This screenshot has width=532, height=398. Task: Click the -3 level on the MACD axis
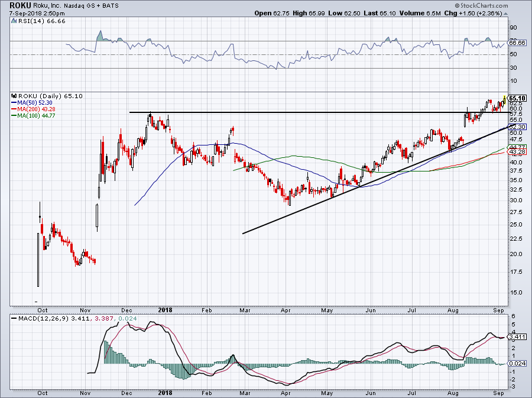512,387
